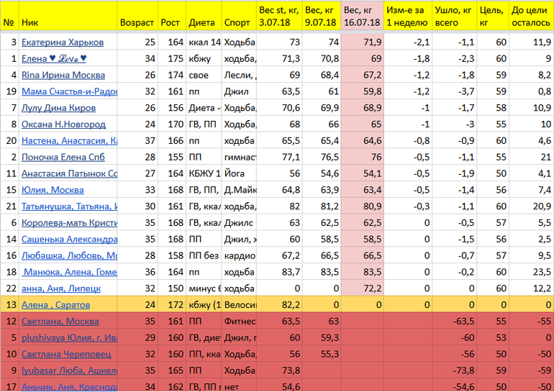Click the Диета column header

point(202,22)
